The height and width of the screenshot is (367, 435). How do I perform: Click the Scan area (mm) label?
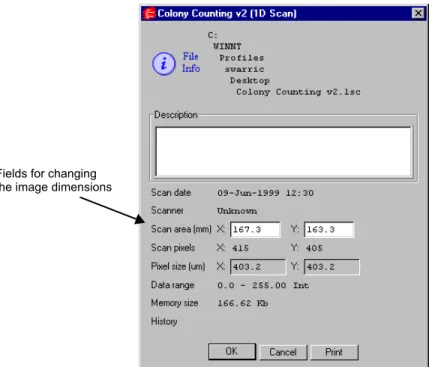point(181,229)
